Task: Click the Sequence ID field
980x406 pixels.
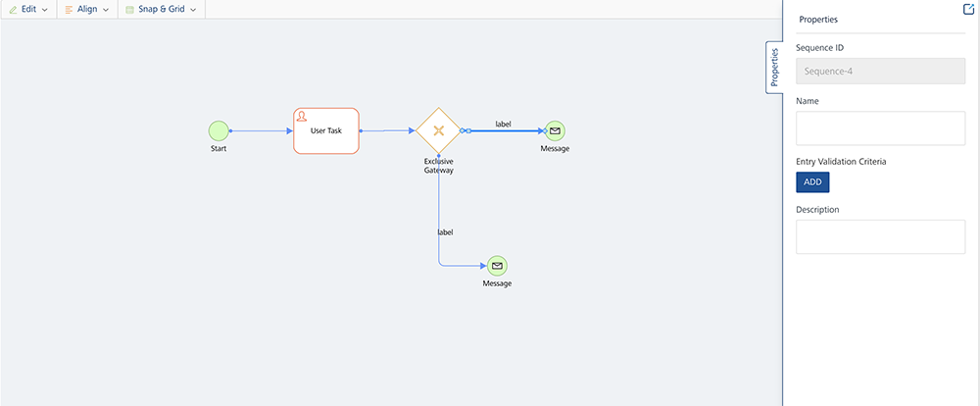Action: 880,71
